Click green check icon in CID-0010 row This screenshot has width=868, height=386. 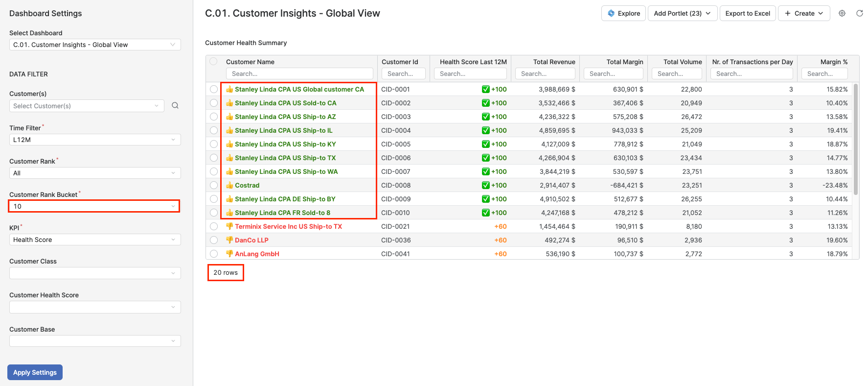point(486,213)
